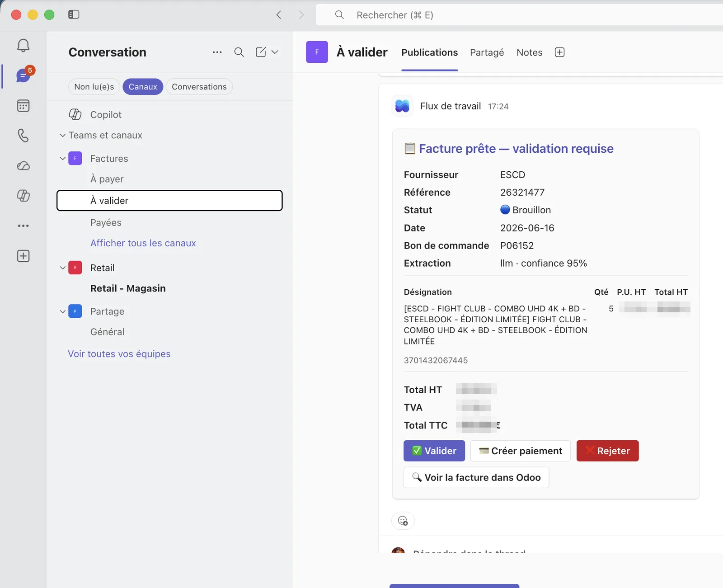Click the Factures team name

(109, 158)
